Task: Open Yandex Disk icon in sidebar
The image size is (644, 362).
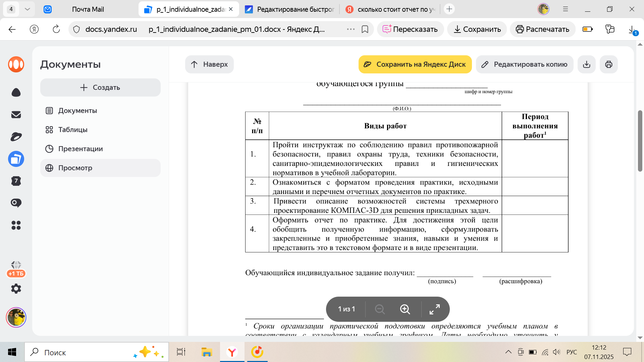Action: pos(16,137)
